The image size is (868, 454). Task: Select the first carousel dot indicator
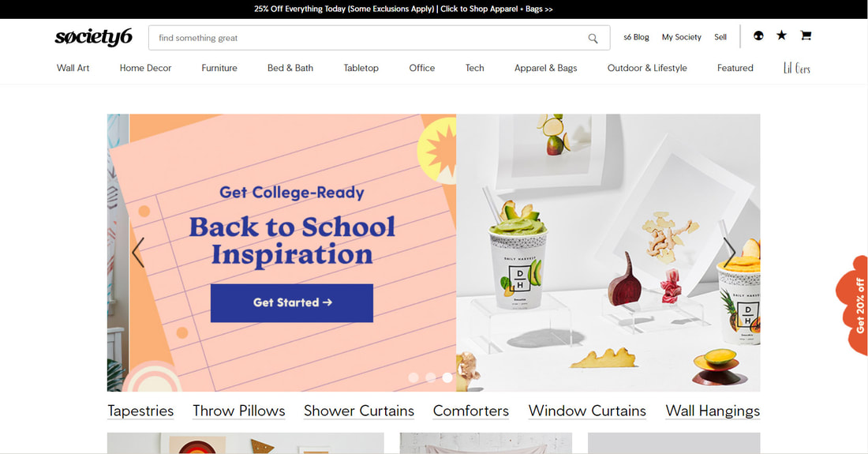[413, 377]
